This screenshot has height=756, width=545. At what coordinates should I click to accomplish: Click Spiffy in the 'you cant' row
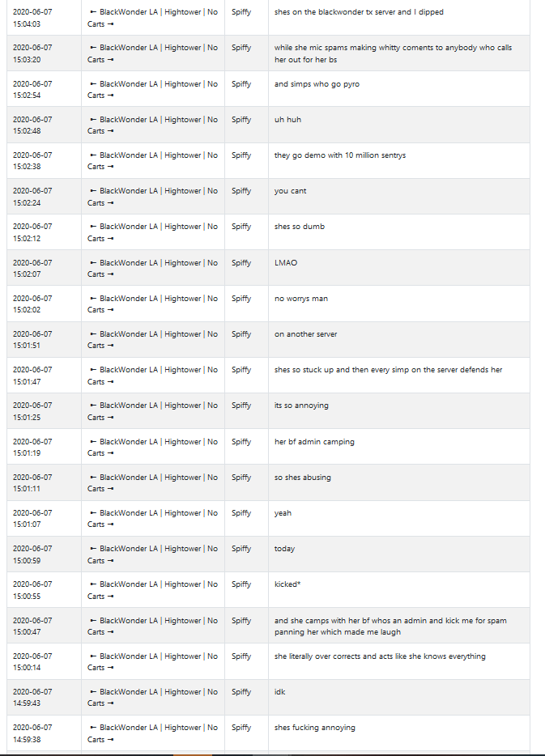click(241, 191)
